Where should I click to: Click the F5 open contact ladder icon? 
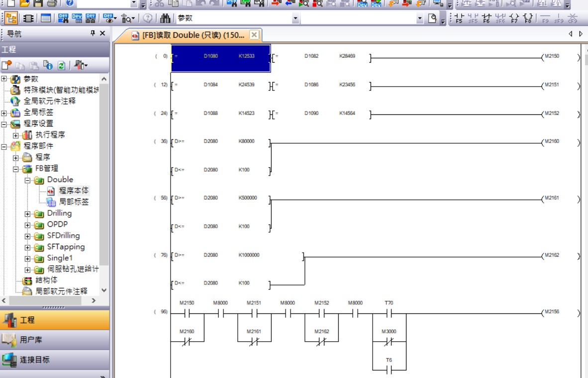tap(459, 18)
